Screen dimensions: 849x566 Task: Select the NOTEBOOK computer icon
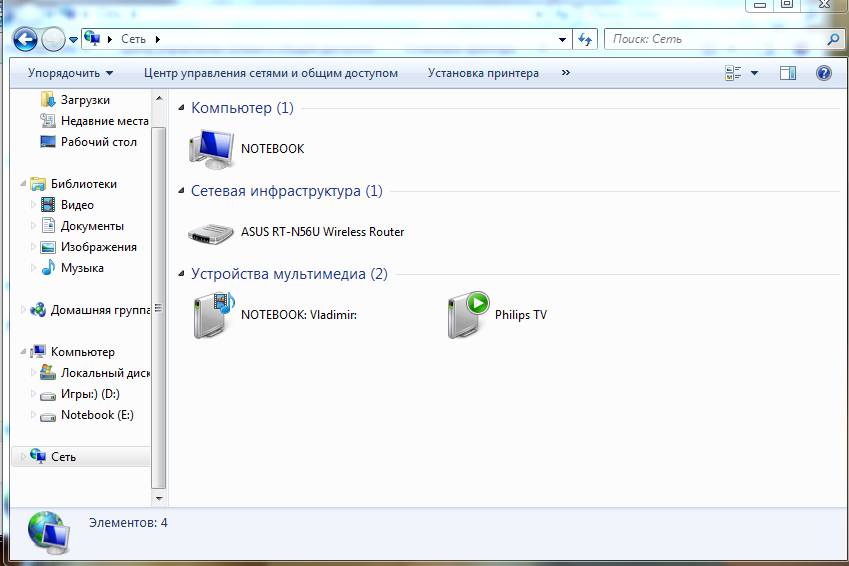[211, 149]
